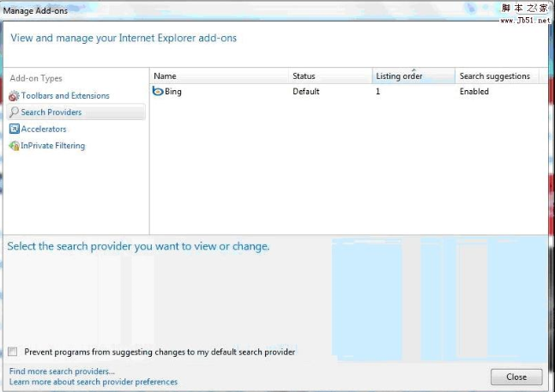
Task: Open InPrivate Filtering add-on type
Action: [53, 146]
